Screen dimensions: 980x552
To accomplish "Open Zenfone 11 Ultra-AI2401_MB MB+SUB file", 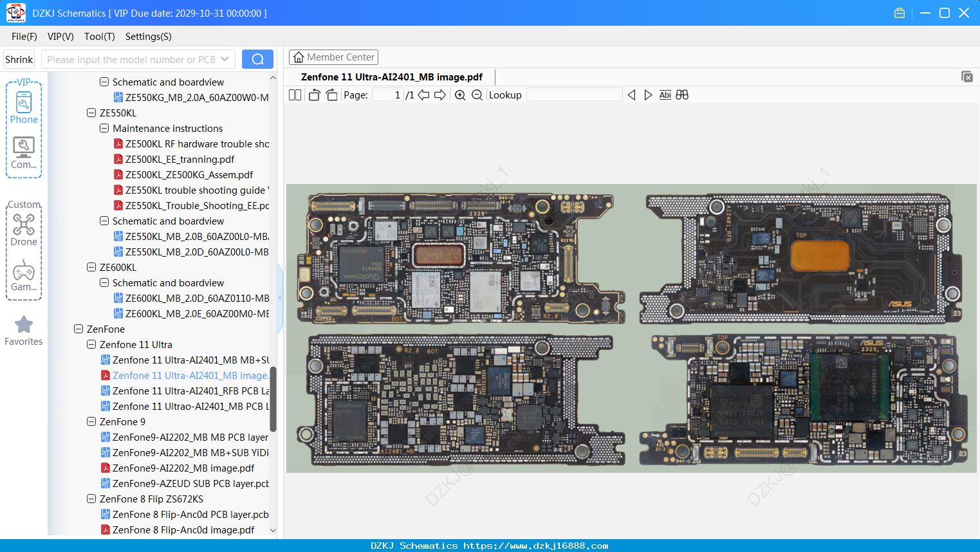I will click(x=185, y=360).
